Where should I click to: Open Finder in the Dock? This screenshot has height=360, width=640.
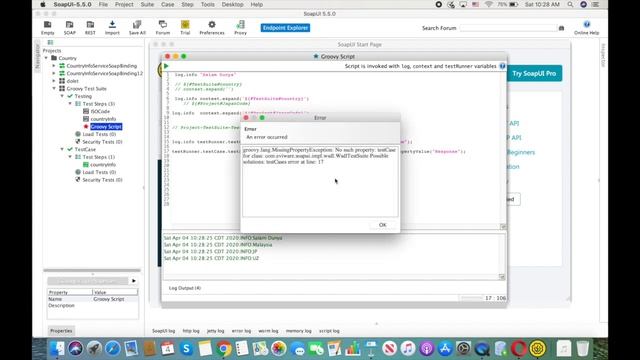coord(57,349)
